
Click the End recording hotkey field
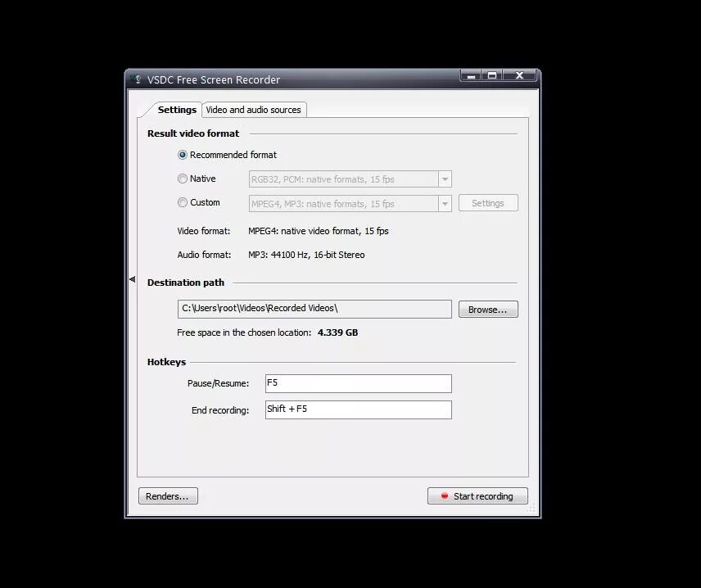(358, 409)
